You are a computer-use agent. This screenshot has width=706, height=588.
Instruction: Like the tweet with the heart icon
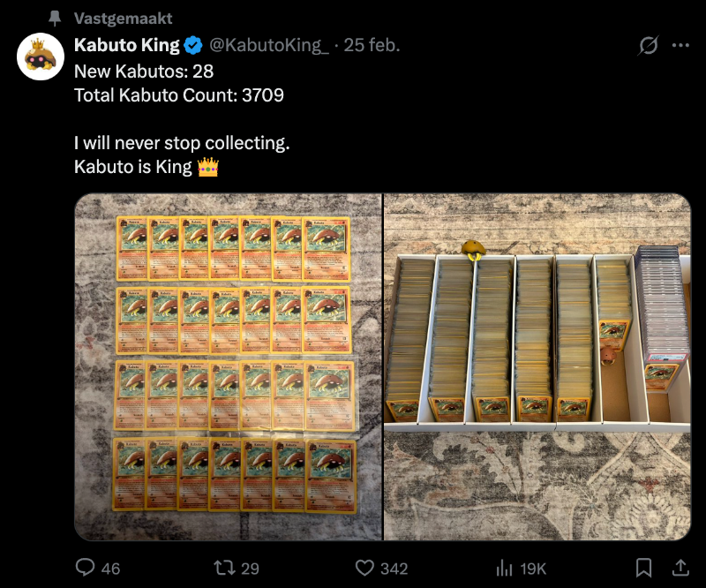(364, 568)
